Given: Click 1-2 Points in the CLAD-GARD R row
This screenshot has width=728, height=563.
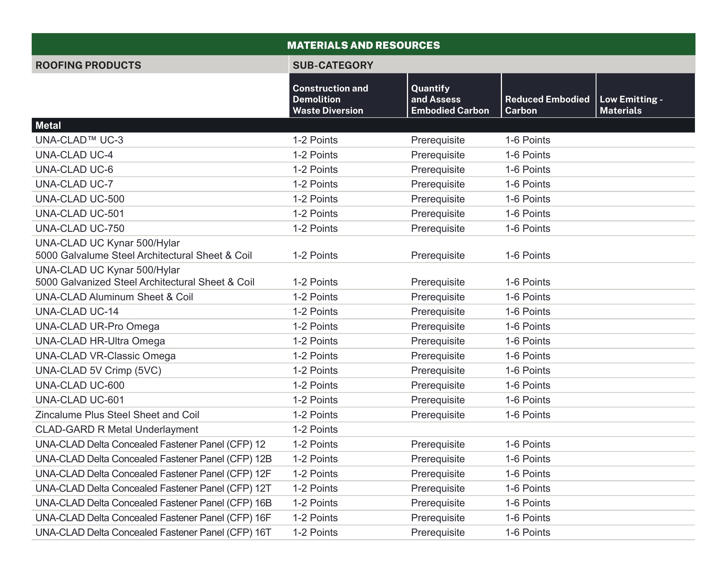Looking at the screenshot, I should click(x=315, y=429).
